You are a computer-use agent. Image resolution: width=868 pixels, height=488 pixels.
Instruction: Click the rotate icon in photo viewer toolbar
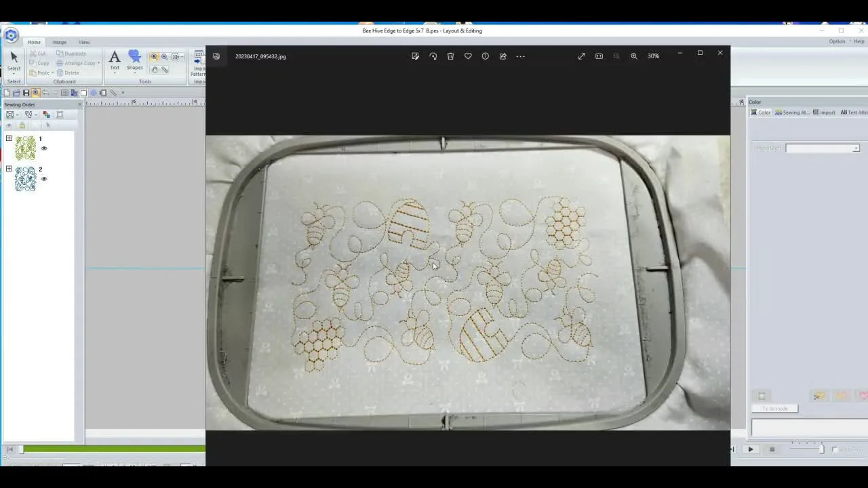tap(433, 56)
